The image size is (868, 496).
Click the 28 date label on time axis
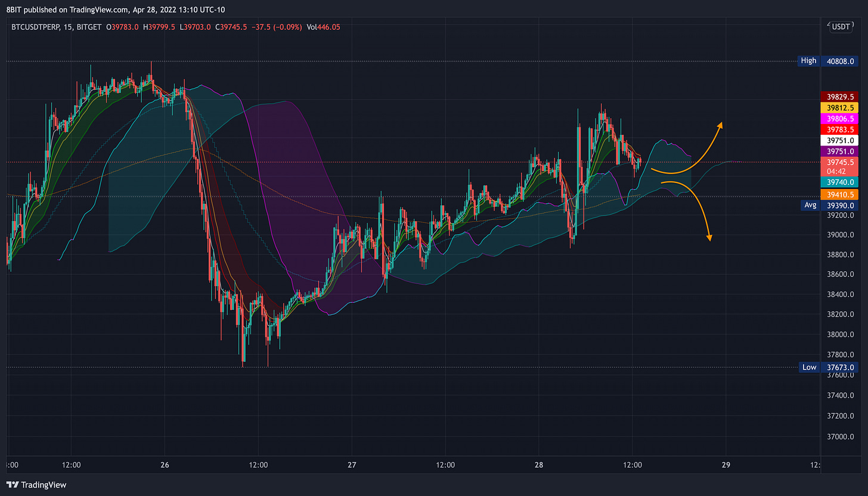point(539,464)
